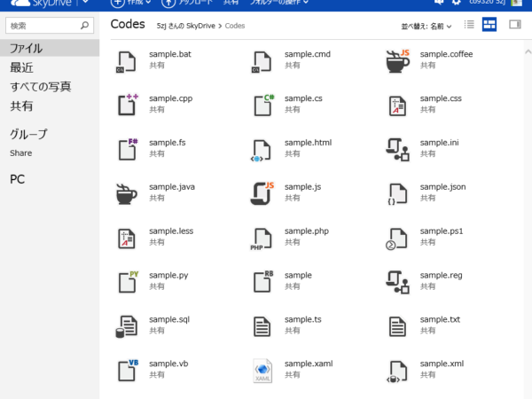Open the sample.ini settings file icon

[x=397, y=149]
